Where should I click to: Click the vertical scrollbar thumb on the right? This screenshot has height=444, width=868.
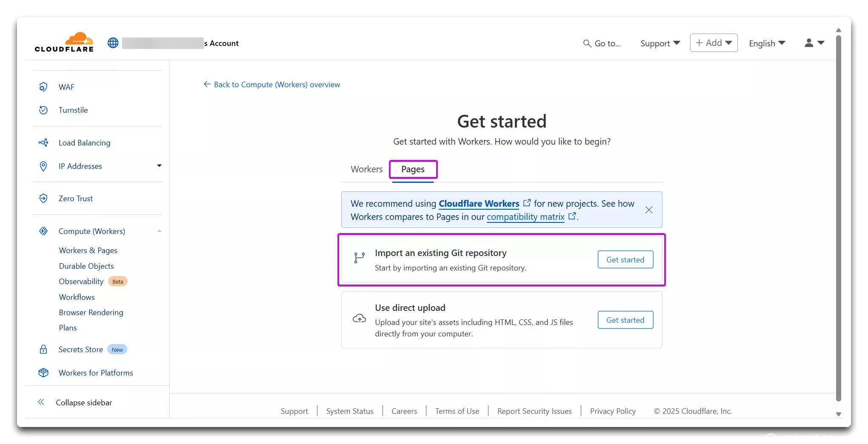point(839,218)
